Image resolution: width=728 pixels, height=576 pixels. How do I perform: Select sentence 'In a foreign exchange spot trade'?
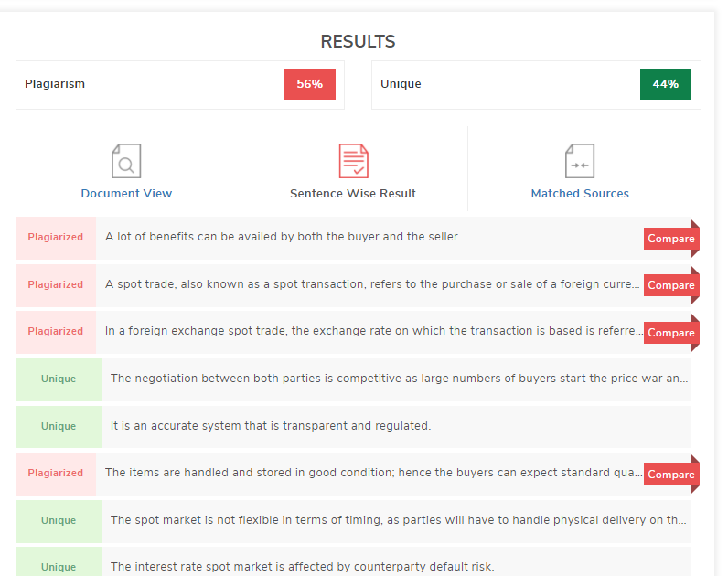point(374,331)
